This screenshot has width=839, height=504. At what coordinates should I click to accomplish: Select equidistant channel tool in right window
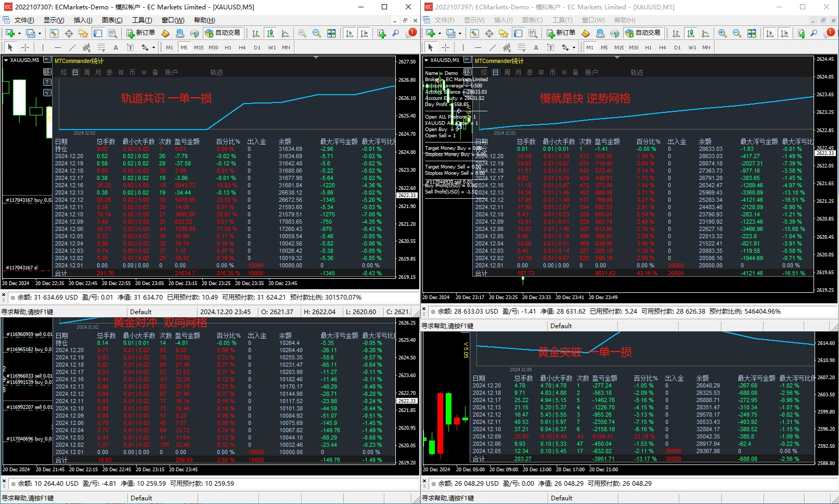click(x=507, y=47)
